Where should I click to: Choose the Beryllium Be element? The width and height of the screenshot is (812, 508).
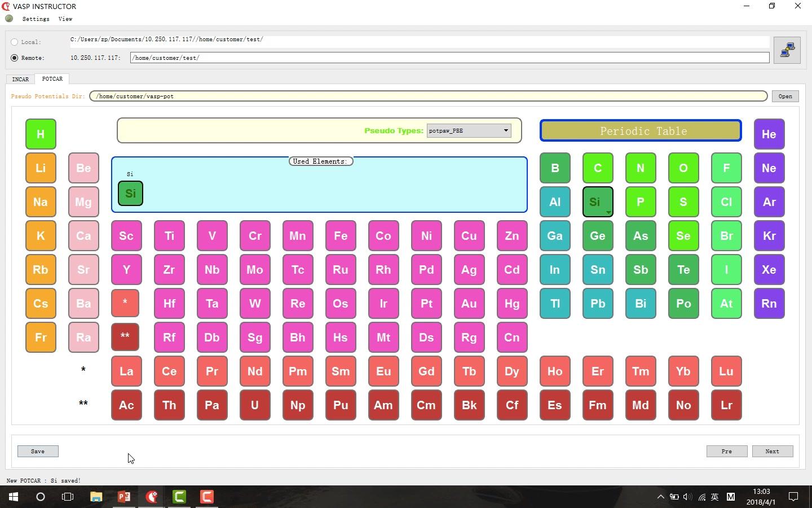click(x=83, y=168)
